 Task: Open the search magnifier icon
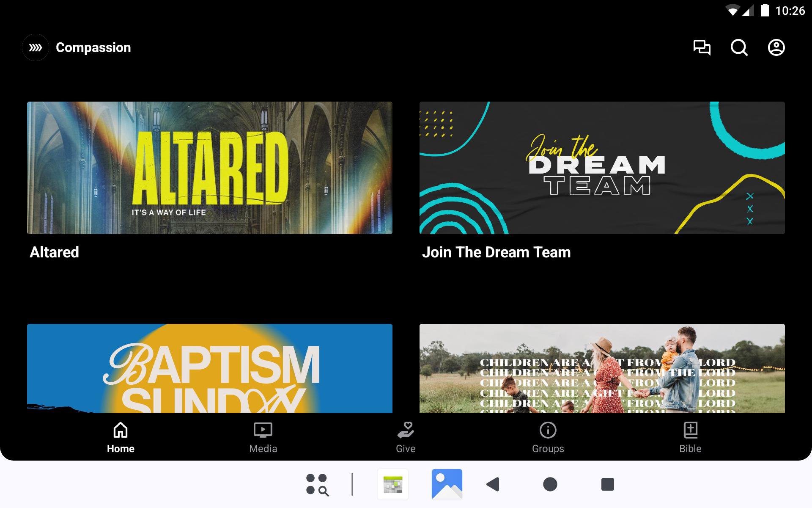tap(739, 47)
